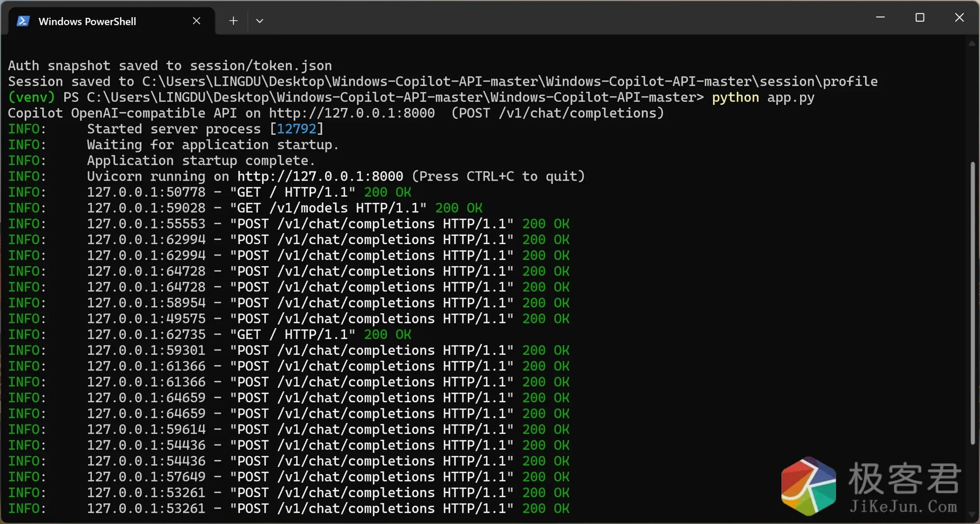Click the vertical scrollbar thumb

point(972,303)
